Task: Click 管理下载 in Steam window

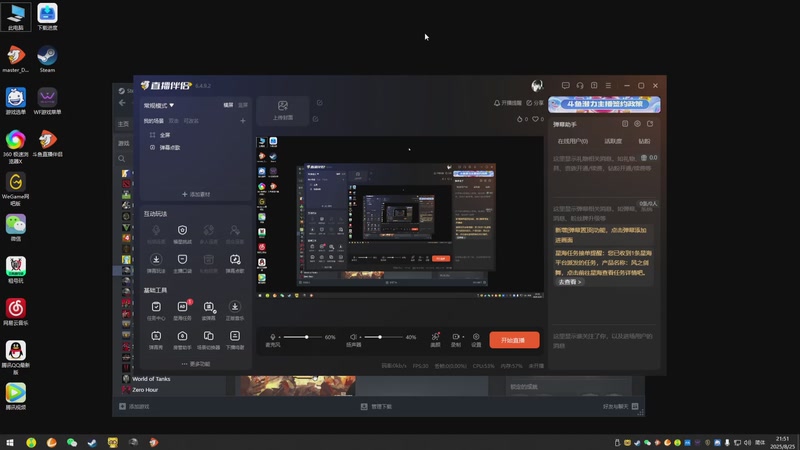Action: point(377,407)
